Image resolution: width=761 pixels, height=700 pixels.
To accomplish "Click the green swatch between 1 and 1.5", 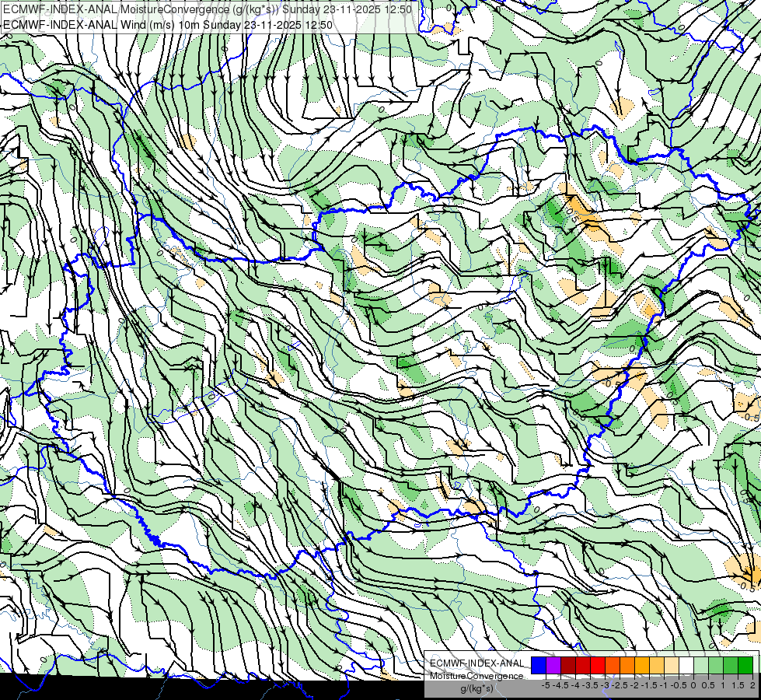I will click(731, 666).
